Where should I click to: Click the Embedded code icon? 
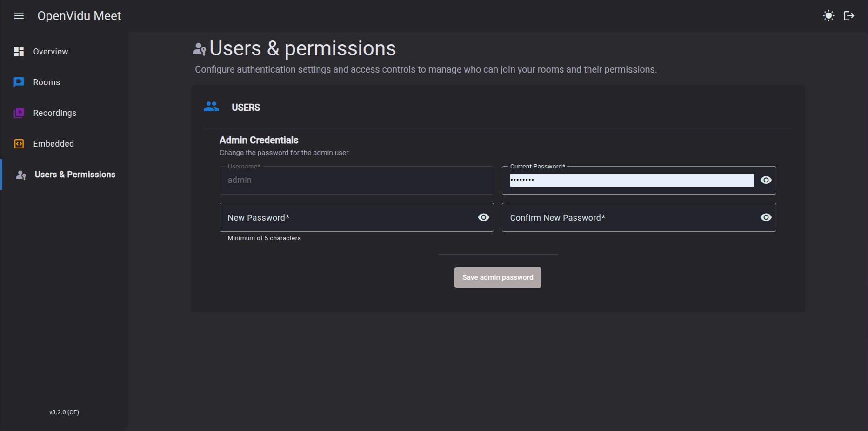coord(19,144)
